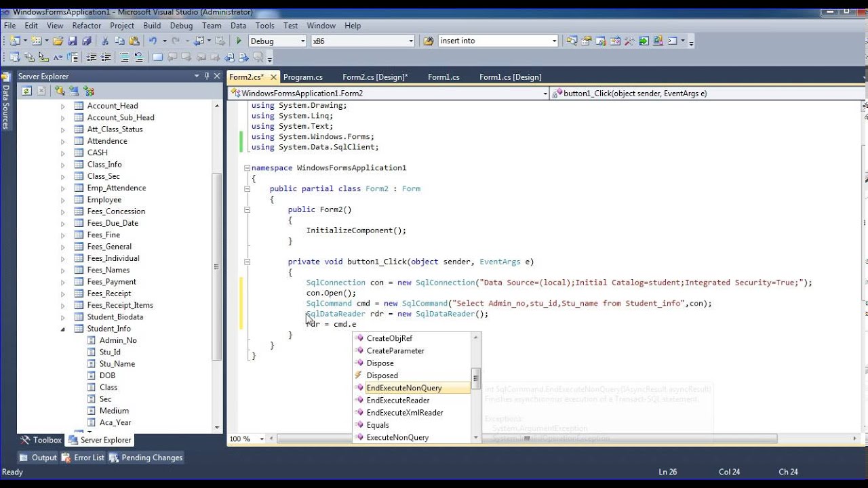Select the Stu_Name column in tree
The width and height of the screenshot is (868, 488).
pos(117,364)
